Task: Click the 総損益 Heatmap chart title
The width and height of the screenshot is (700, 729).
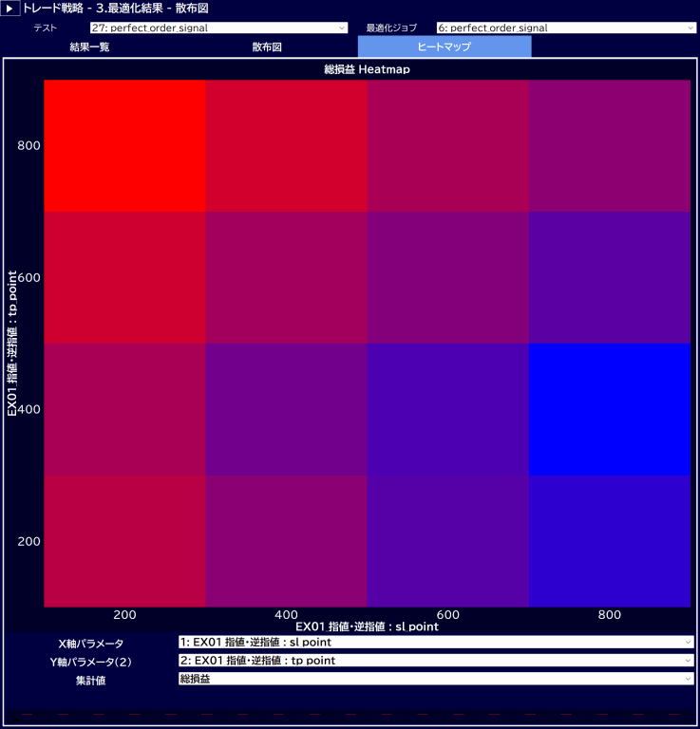Action: 367,69
